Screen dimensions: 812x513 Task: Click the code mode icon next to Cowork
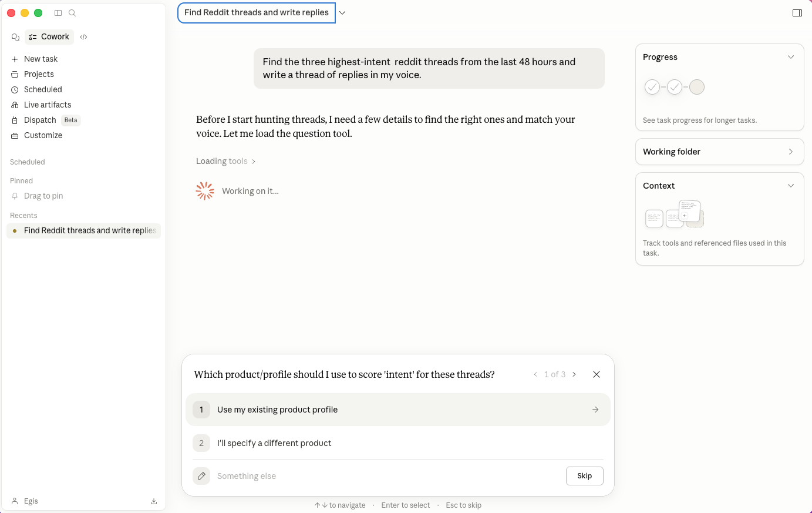83,36
